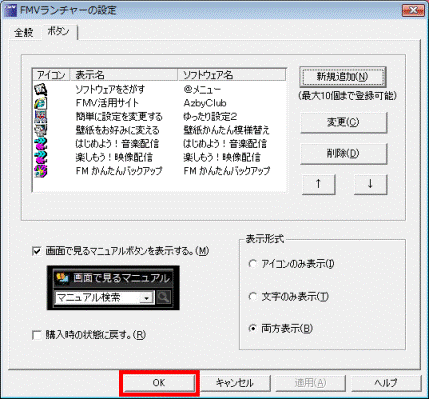Click the 画面で見るマニュアル preview icon
429x399 pixels.
point(62,278)
